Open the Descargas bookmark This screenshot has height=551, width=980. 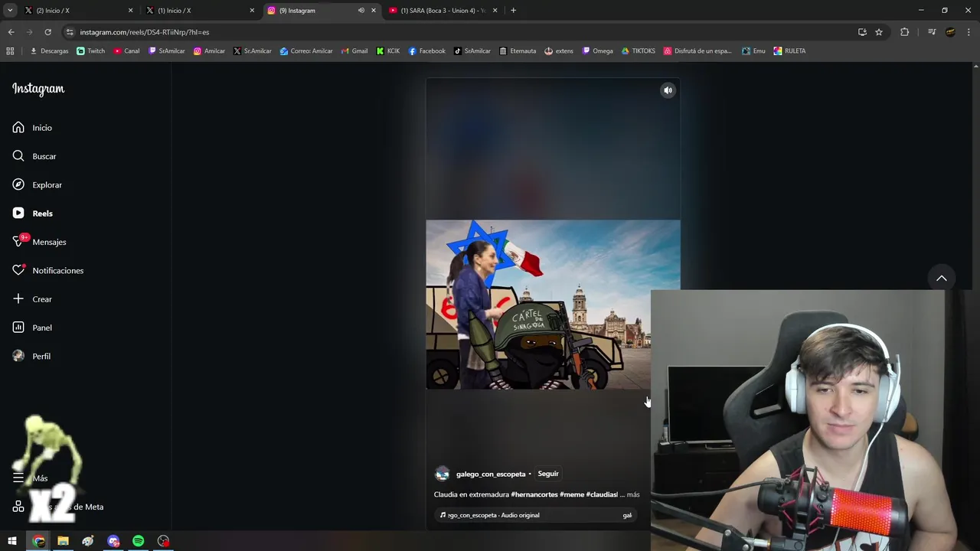click(x=49, y=51)
